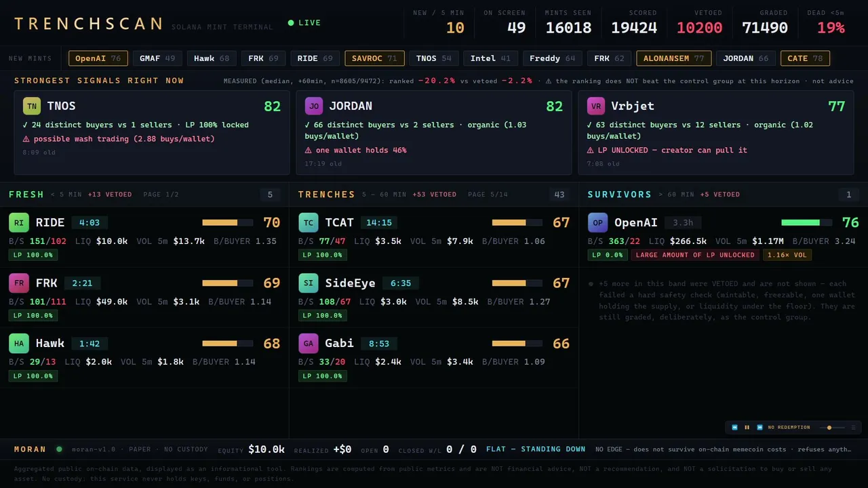Click the SURVIVORS count badge showing 1

tap(848, 195)
